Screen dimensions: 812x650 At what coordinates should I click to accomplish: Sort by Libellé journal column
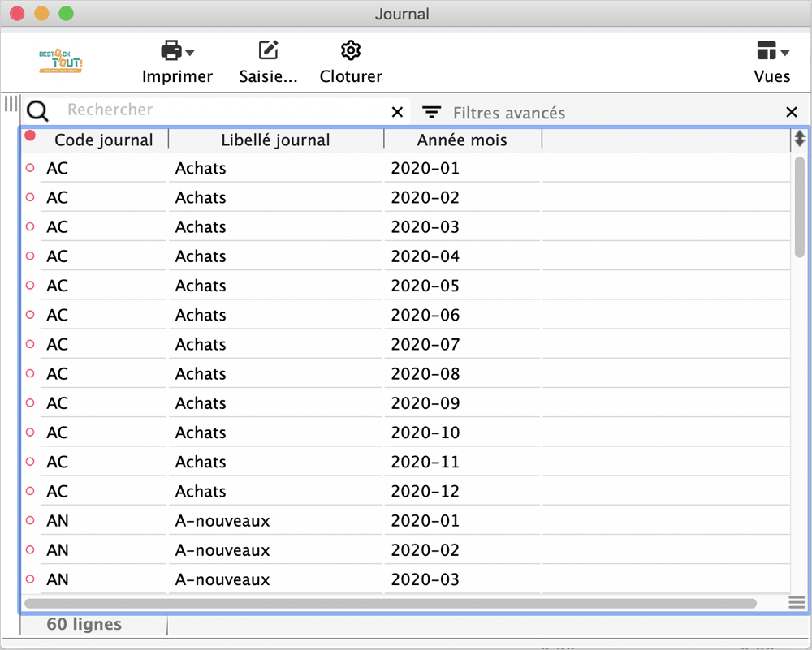click(275, 140)
